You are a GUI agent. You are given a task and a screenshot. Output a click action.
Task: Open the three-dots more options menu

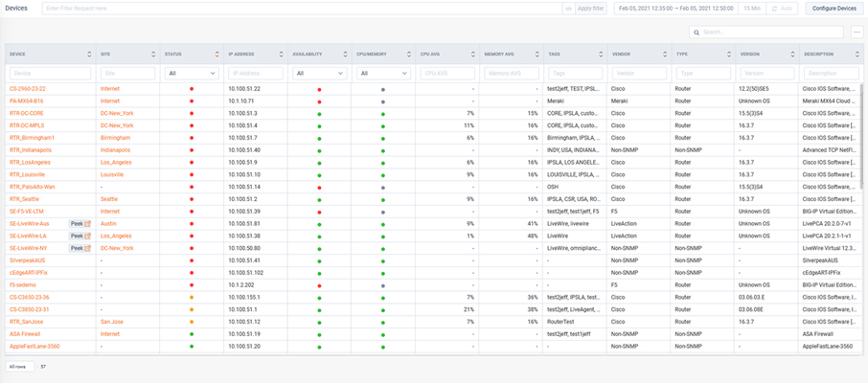click(x=857, y=33)
